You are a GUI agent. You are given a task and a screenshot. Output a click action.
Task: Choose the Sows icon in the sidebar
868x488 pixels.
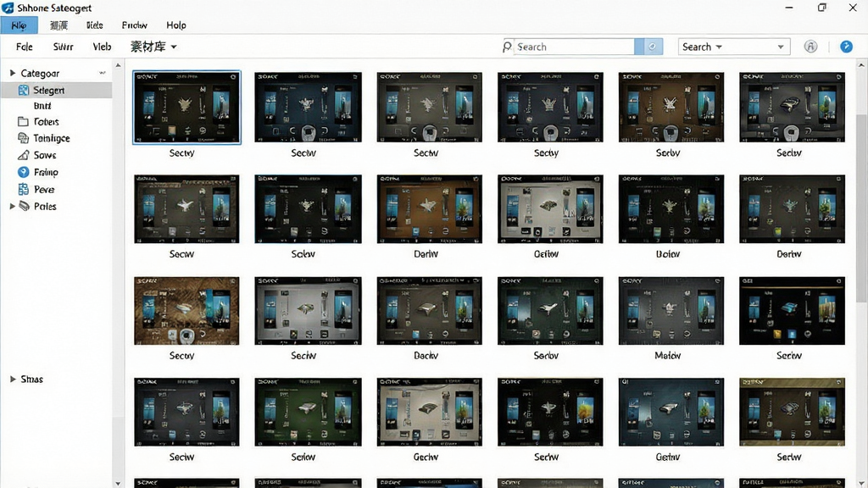click(x=23, y=155)
